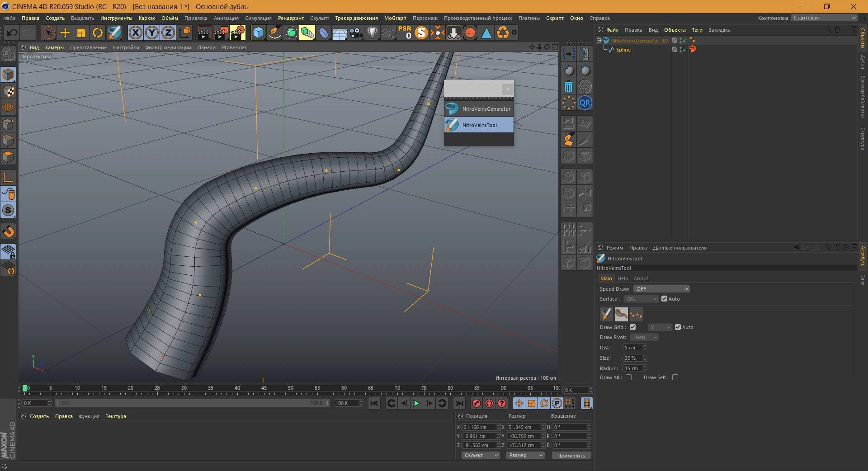Open the Файл menu in main menu bar

pos(9,18)
